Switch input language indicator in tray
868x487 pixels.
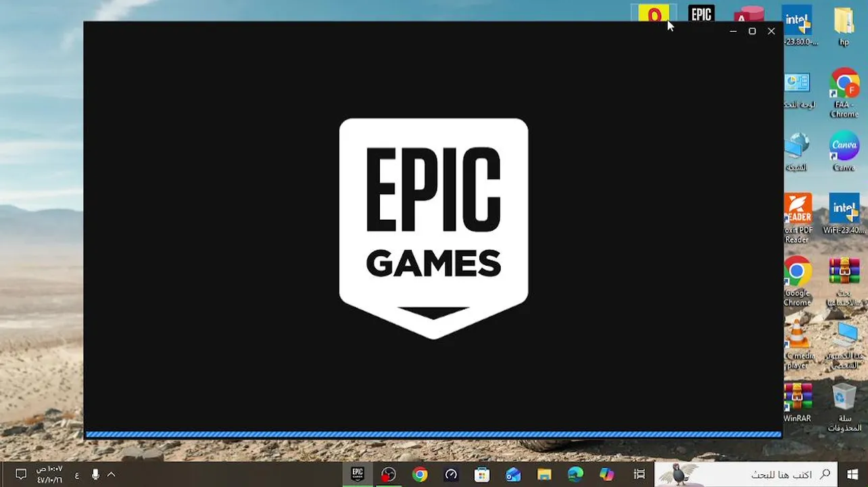click(x=76, y=475)
